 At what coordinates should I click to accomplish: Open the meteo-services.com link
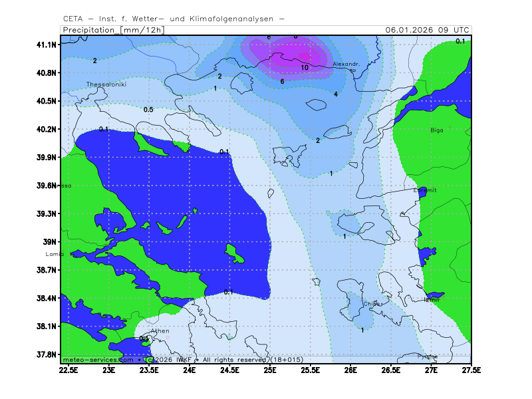point(98,359)
